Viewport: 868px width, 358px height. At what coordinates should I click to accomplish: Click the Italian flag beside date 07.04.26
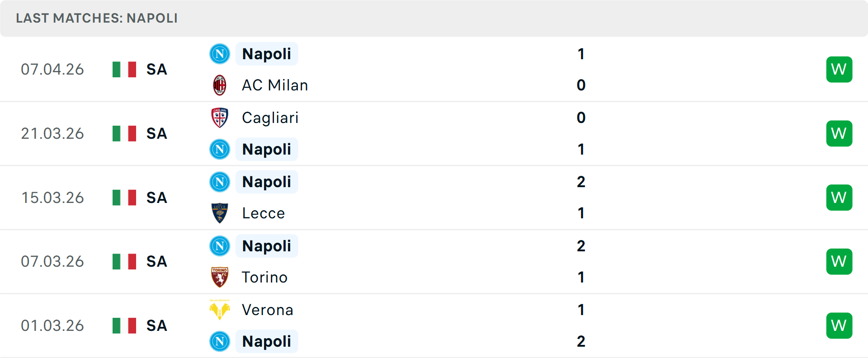click(x=124, y=69)
